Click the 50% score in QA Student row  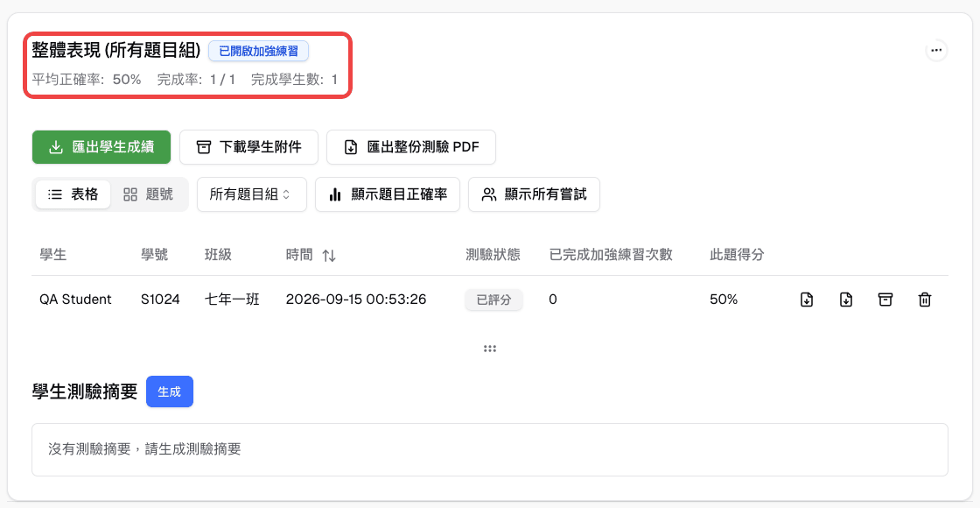pyautogui.click(x=724, y=300)
